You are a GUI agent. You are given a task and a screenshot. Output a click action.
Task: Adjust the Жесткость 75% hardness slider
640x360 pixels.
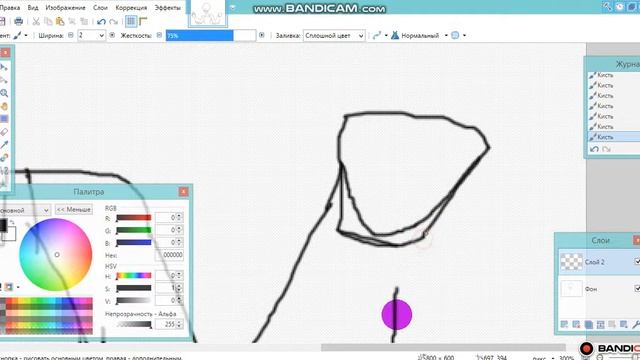click(211, 36)
